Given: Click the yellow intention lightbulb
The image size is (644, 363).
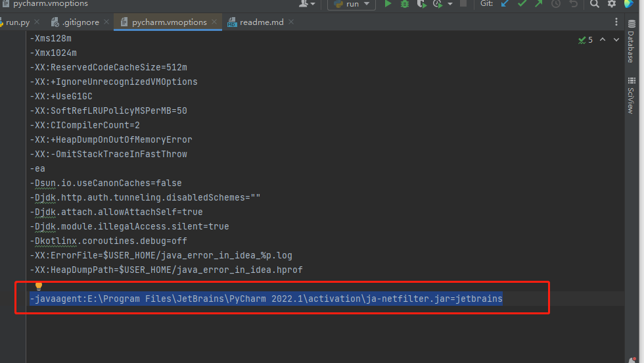Looking at the screenshot, I should coord(39,285).
